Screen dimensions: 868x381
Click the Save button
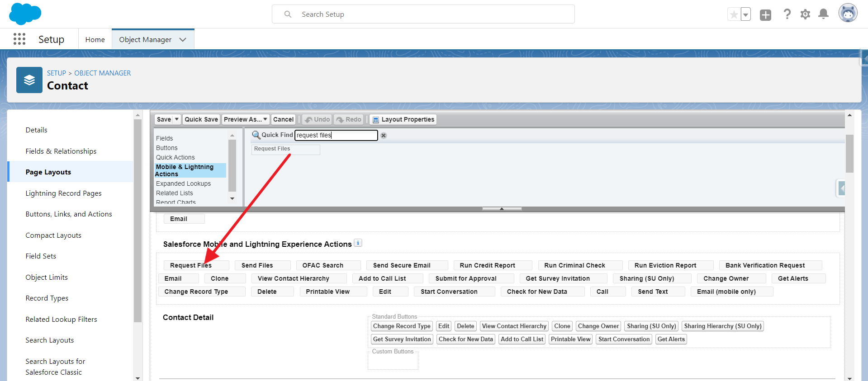tap(164, 119)
